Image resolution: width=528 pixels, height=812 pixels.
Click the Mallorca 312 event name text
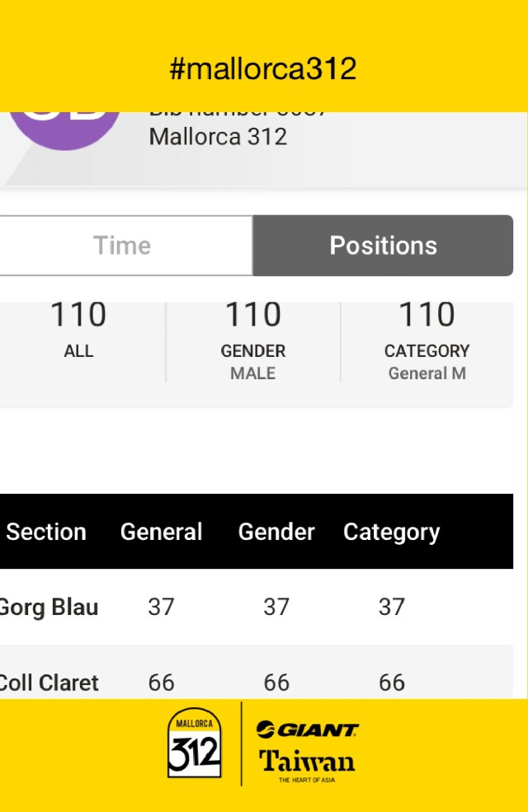pyautogui.click(x=218, y=136)
